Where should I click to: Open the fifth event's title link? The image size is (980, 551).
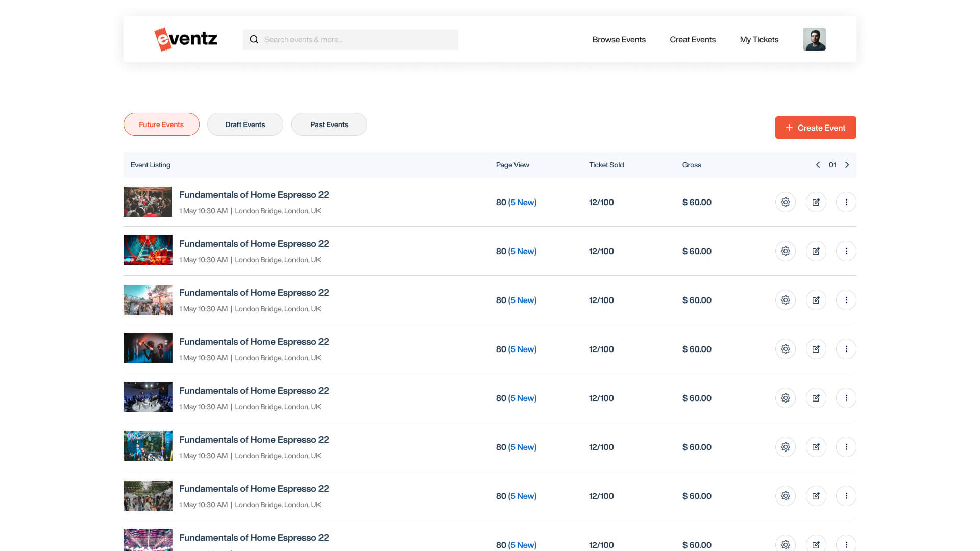click(x=254, y=391)
